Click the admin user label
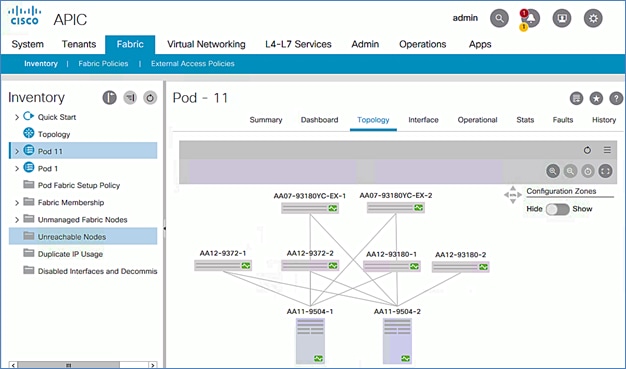 click(465, 18)
